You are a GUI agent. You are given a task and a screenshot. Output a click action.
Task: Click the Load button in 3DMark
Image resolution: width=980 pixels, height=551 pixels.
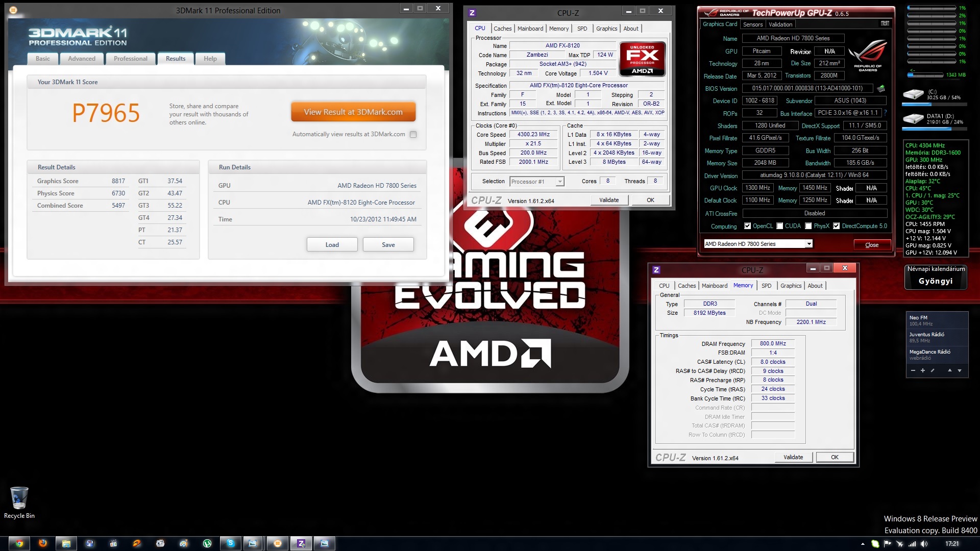tap(332, 245)
